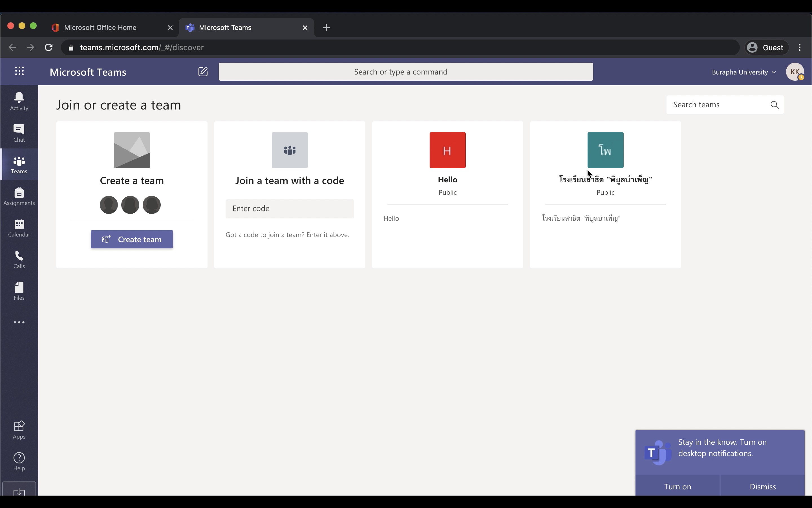Focus the Search teams field
812x508 pixels.
725,105
